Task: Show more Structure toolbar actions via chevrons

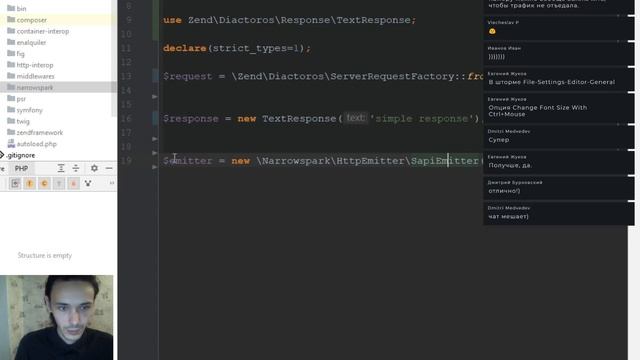Action: [x=112, y=183]
